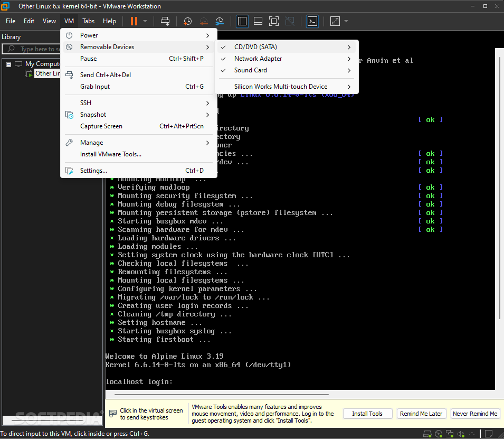Screen dimensions: 504x439
Task: Expand the SSH submenu
Action: click(139, 103)
